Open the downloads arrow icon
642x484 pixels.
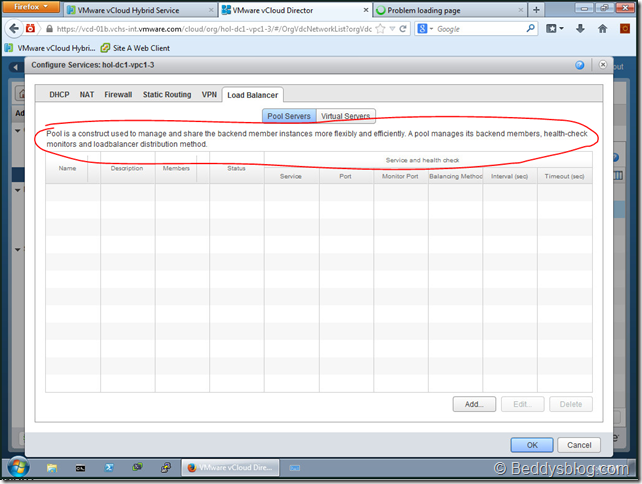coord(580,28)
